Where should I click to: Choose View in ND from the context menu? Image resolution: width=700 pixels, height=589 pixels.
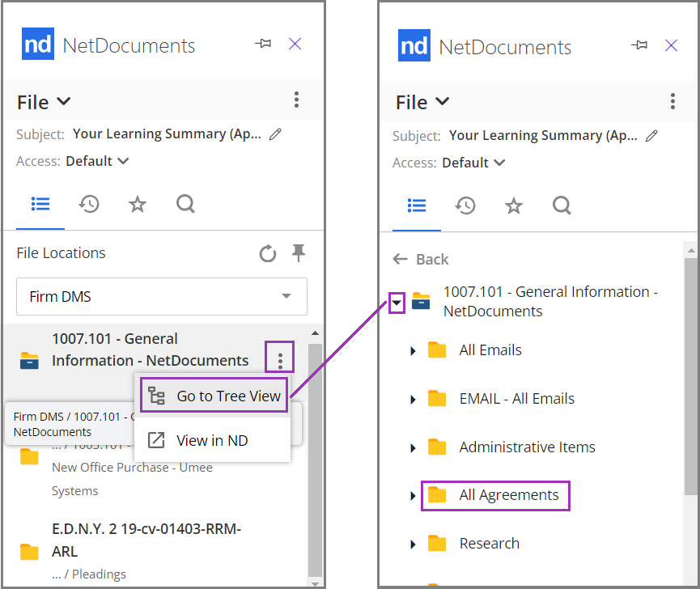(x=211, y=441)
